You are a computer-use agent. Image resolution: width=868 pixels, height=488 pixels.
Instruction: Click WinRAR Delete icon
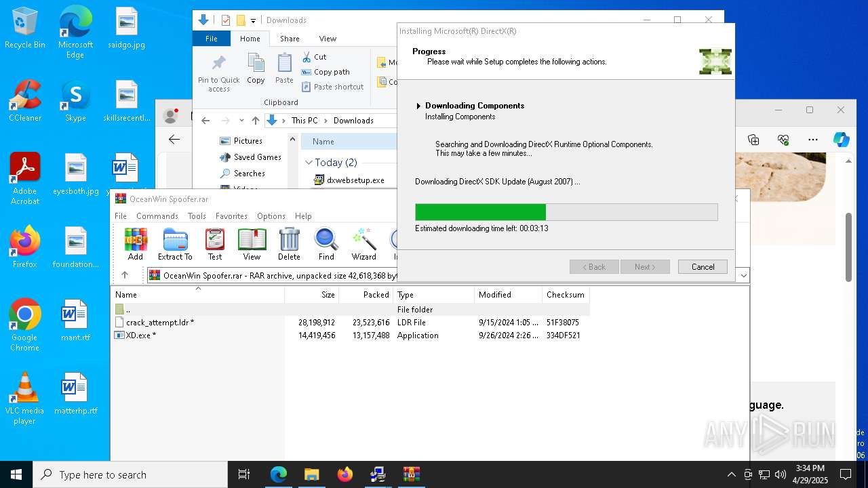point(289,244)
